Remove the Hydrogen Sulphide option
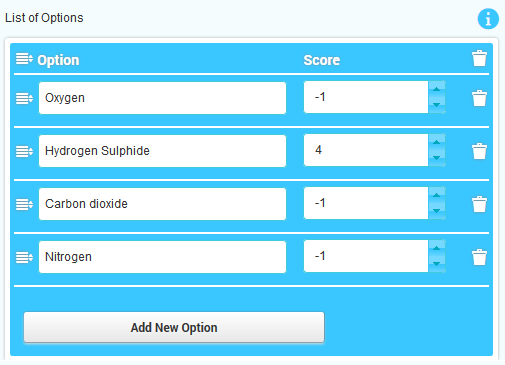The height and width of the screenshot is (365, 505). (479, 151)
